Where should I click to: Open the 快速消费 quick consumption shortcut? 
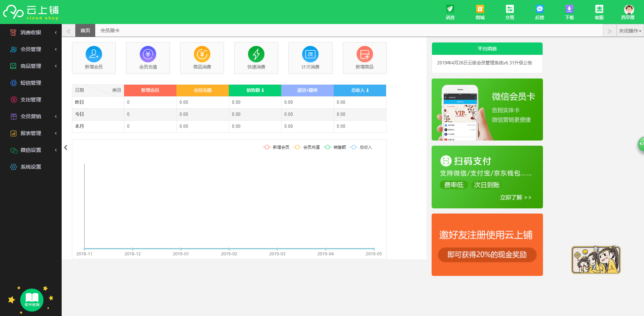click(x=256, y=58)
